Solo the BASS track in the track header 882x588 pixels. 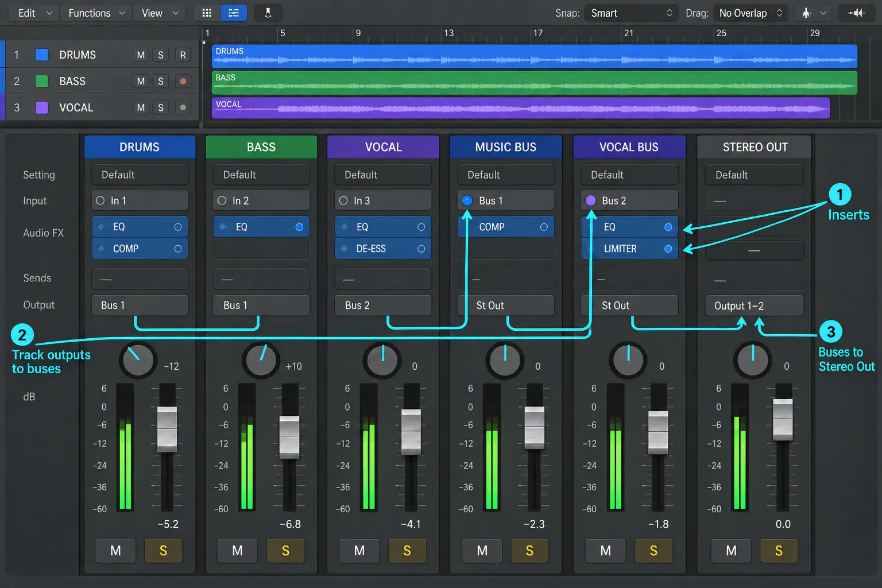tap(161, 81)
